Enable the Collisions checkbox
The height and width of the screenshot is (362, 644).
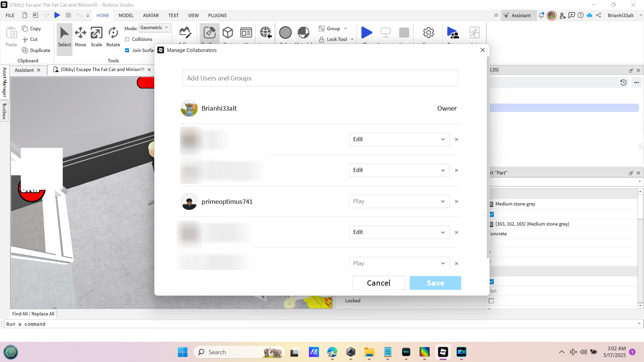coord(127,39)
